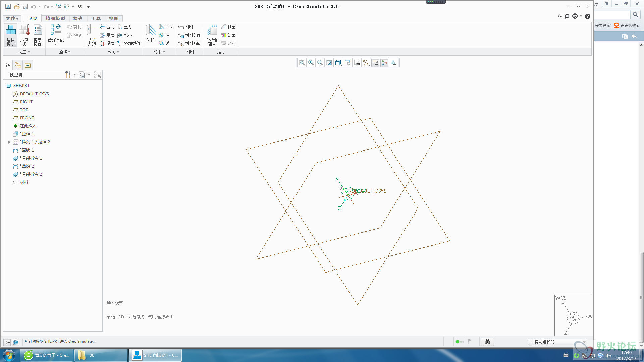Click the 测量 (Measures) tool
This screenshot has height=362, width=644.
tap(228, 27)
